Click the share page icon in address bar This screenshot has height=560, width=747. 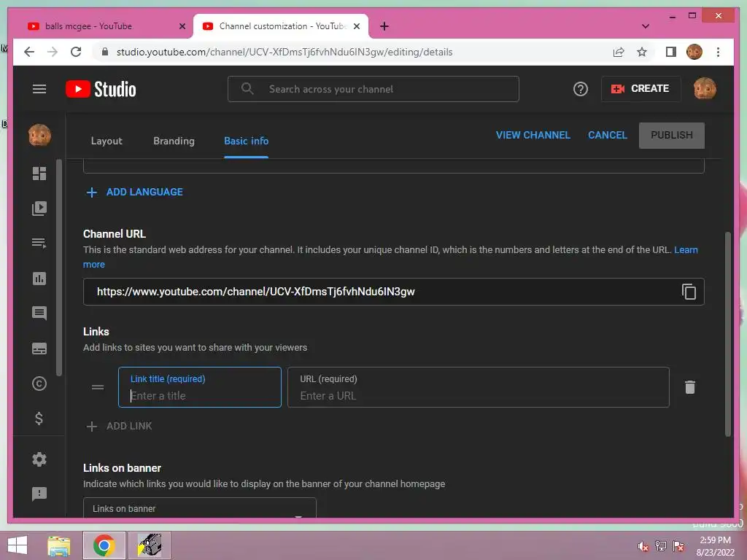(619, 52)
